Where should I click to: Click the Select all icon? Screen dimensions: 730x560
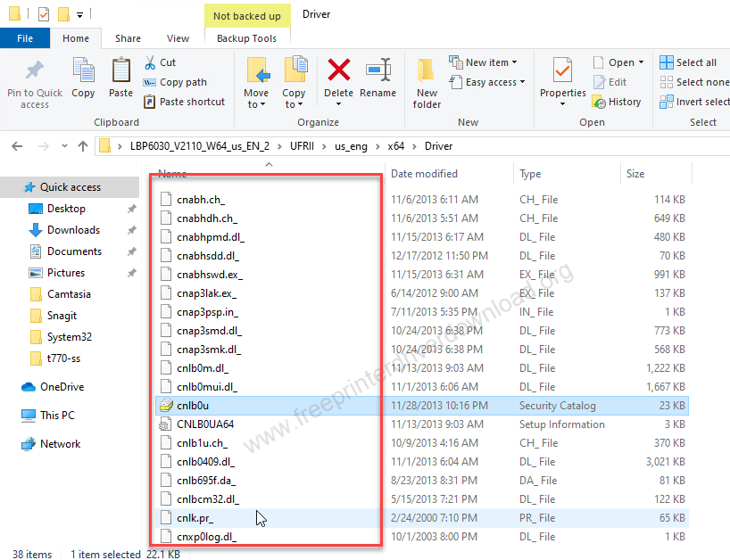click(x=667, y=62)
